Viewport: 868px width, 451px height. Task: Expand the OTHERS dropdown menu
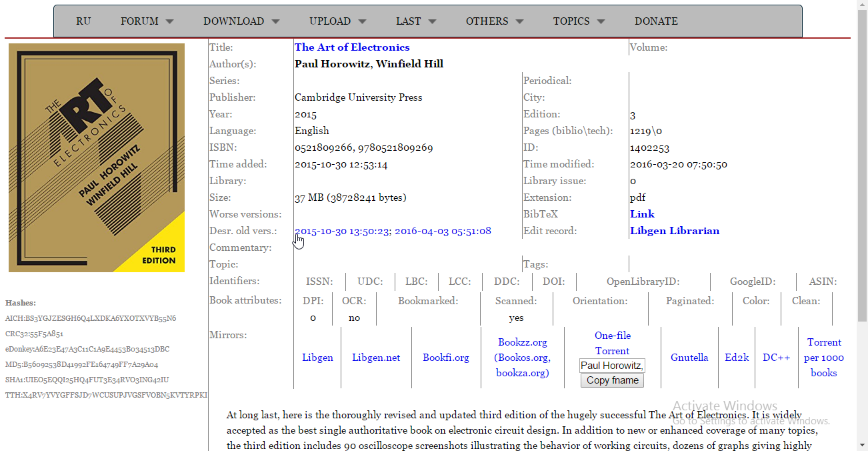pyautogui.click(x=495, y=21)
